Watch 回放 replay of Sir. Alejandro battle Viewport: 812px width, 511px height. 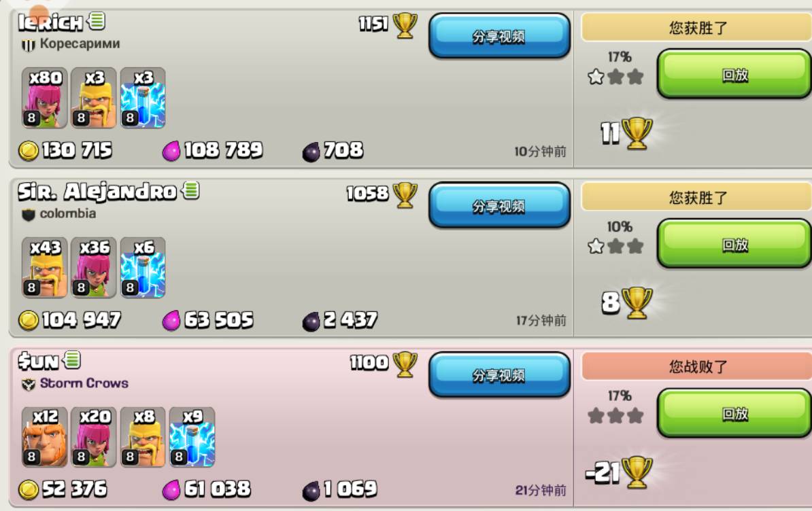click(x=734, y=243)
